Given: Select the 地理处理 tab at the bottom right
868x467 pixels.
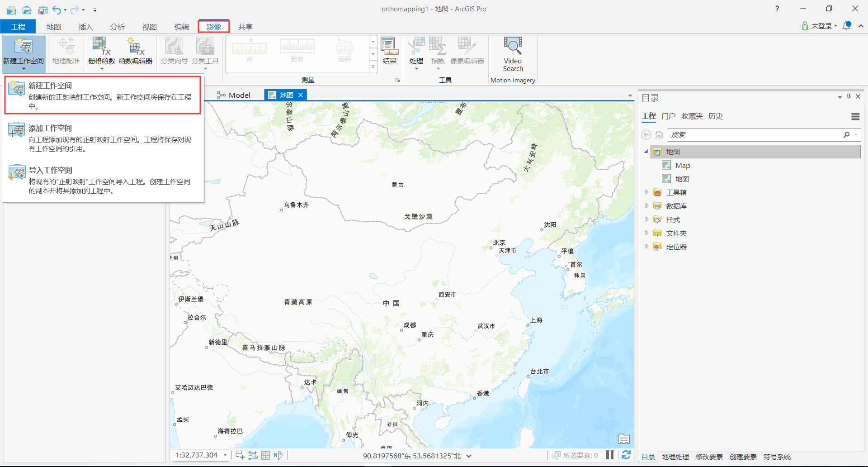Looking at the screenshot, I should [x=675, y=457].
